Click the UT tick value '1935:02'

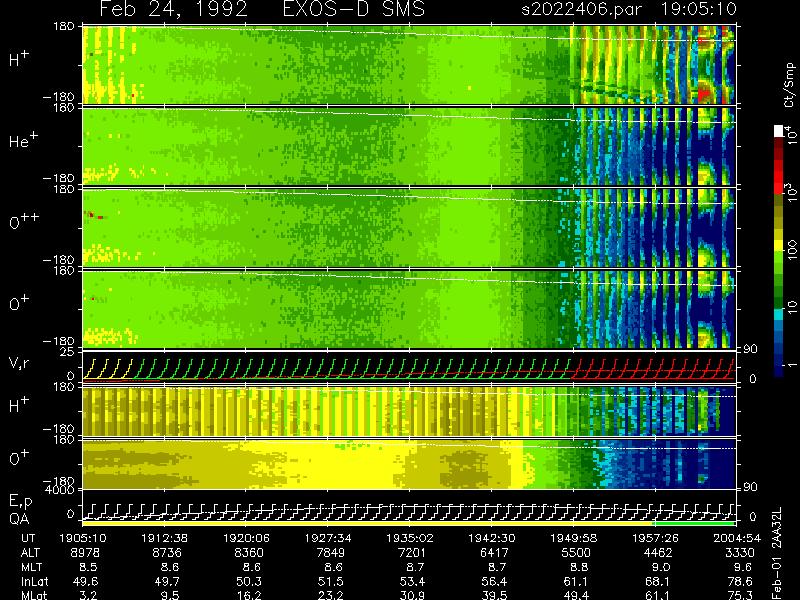pos(410,538)
